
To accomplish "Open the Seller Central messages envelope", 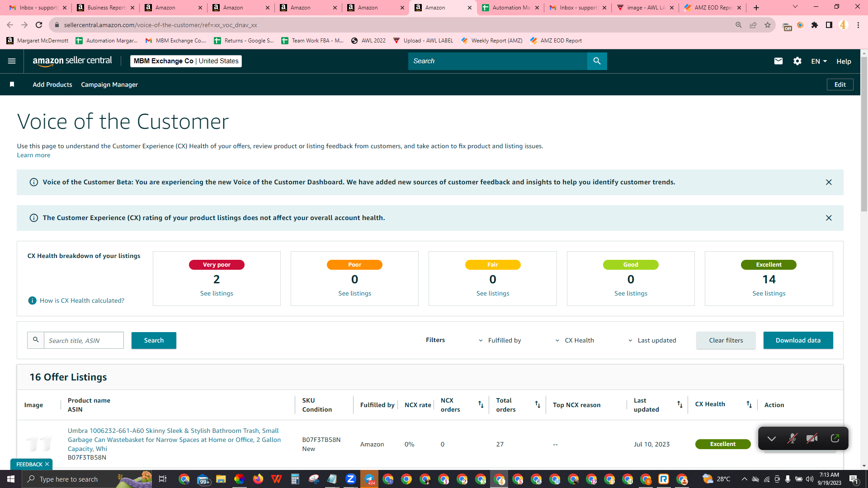I will pyautogui.click(x=778, y=61).
